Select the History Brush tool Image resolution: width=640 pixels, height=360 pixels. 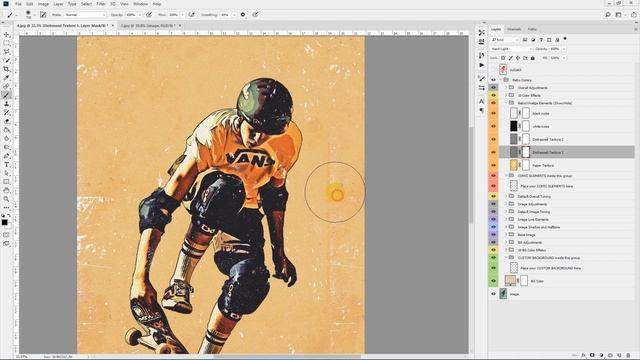6,112
